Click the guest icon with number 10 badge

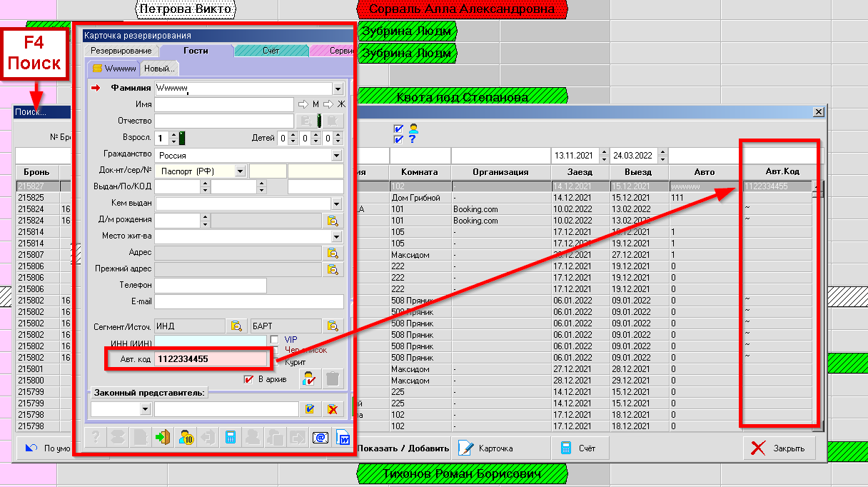186,437
